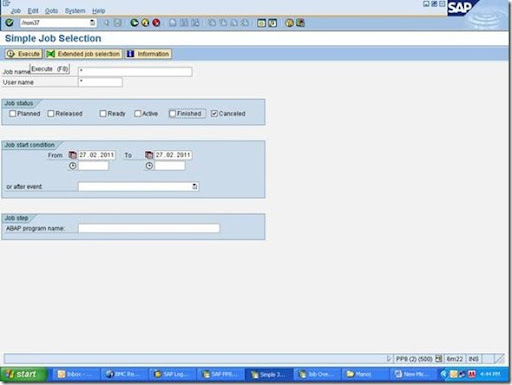Click the Last Page icon

(245, 23)
